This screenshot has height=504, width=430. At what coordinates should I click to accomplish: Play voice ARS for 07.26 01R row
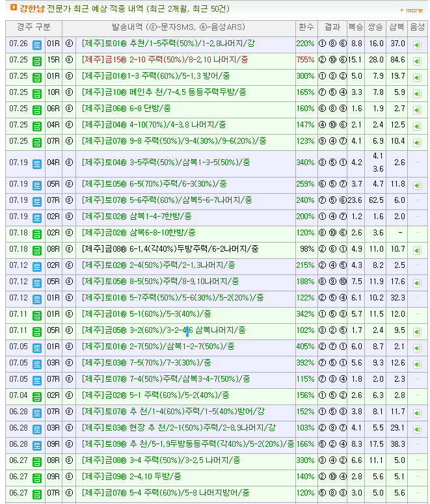[416, 45]
